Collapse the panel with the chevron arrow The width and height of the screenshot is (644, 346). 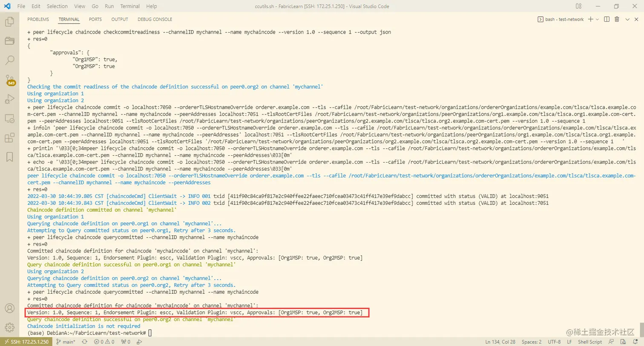pyautogui.click(x=627, y=19)
